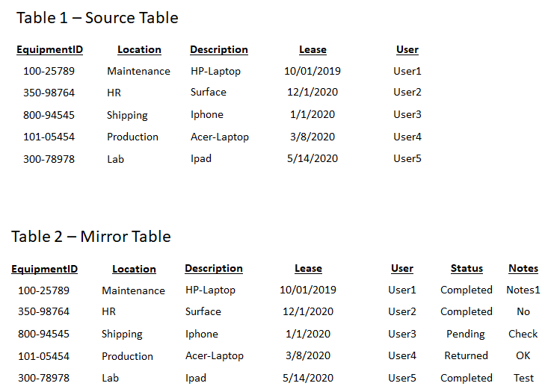Click Lease header in Source Table
The height and width of the screenshot is (392, 548).
click(x=313, y=50)
